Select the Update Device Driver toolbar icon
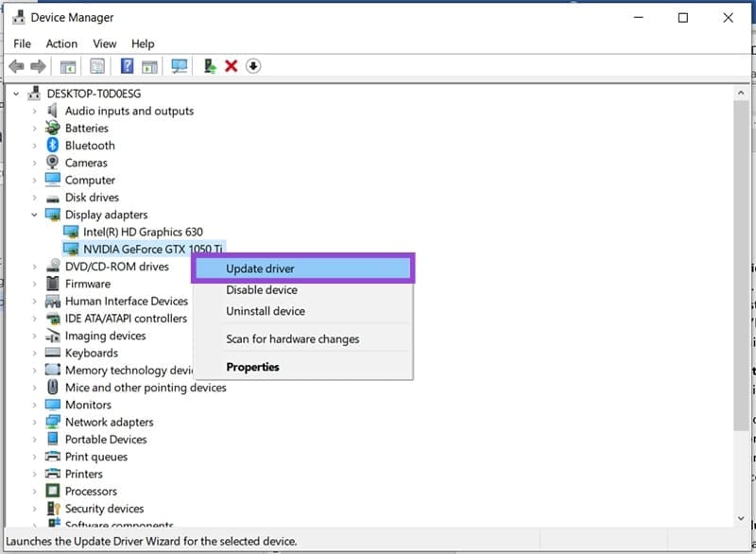The height and width of the screenshot is (554, 756). pyautogui.click(x=210, y=66)
